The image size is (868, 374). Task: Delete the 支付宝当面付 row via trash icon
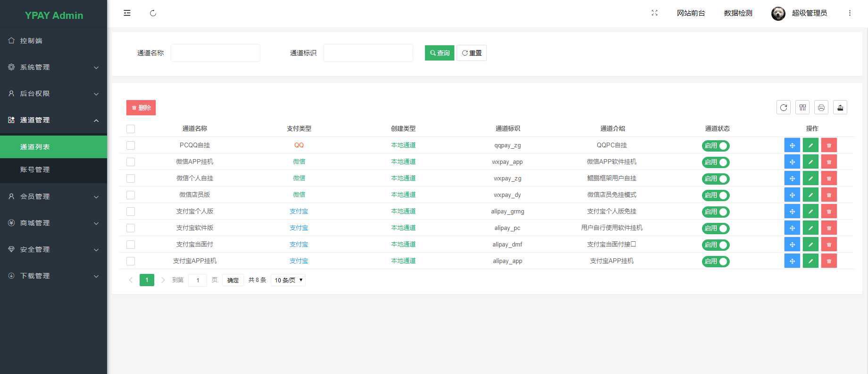829,245
